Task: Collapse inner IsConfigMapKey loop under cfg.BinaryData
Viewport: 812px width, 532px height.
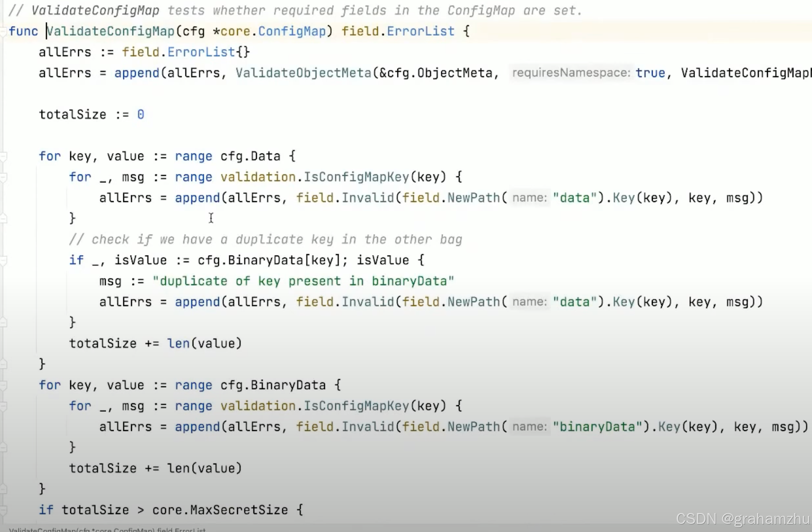Action: pos(3,406)
